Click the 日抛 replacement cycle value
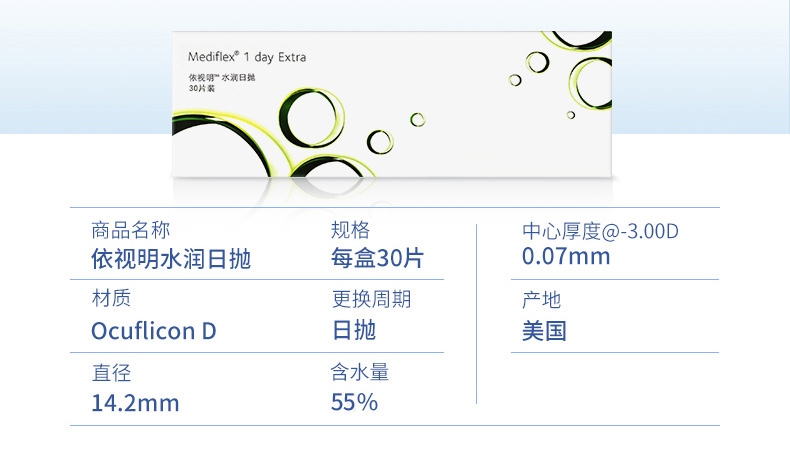The width and height of the screenshot is (790, 467). (354, 330)
